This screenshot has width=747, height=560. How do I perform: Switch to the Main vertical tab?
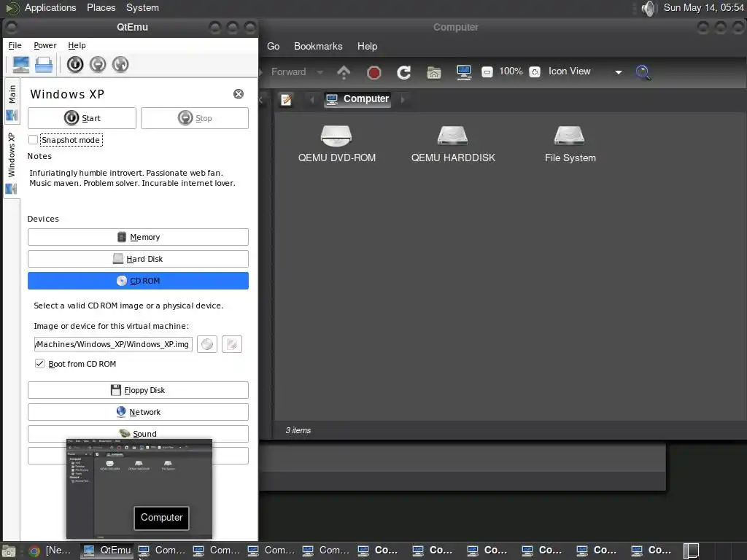click(12, 102)
